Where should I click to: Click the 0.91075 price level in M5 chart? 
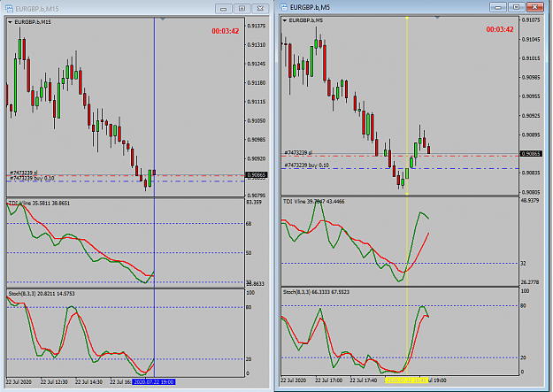coord(531,20)
